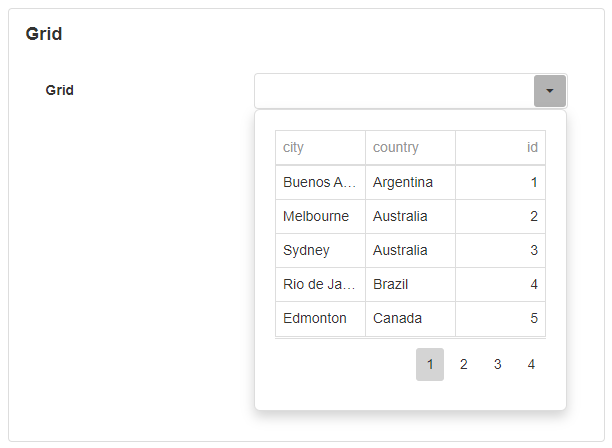Sort by the country column header

tap(410, 147)
